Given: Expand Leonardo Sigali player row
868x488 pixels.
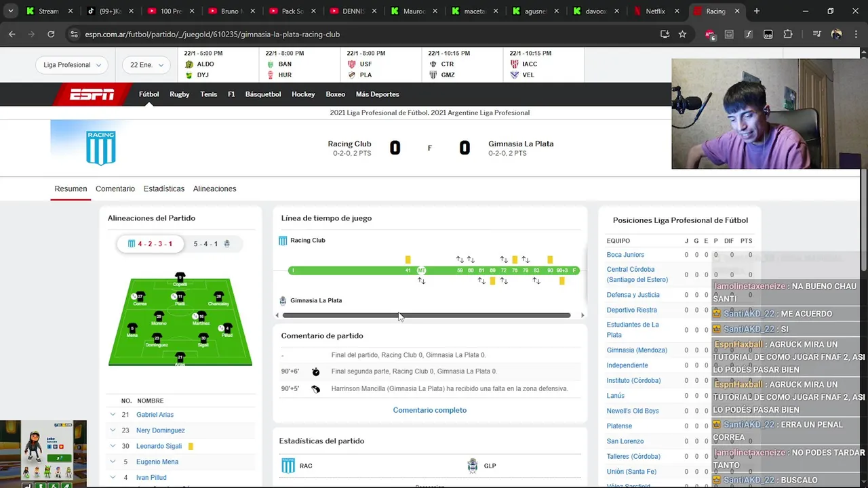Looking at the screenshot, I should [x=113, y=446].
